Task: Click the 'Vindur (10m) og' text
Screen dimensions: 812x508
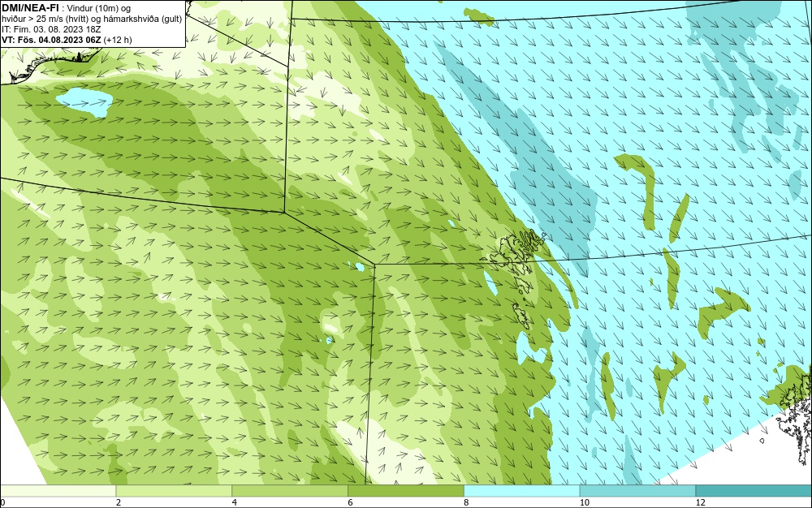Action: click(99, 8)
